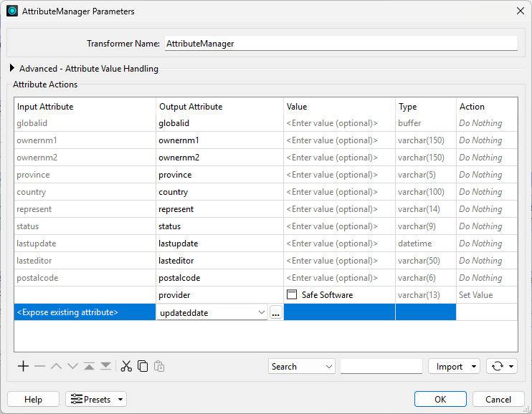Open the updateddate output attribute dropdown
Viewport: 532px width, 414px height.
(261, 312)
